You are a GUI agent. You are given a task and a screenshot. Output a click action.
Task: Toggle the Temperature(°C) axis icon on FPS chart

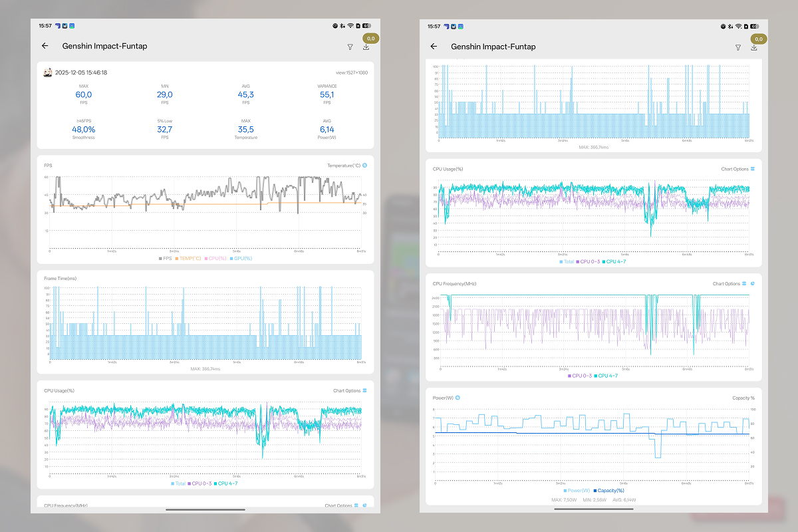click(364, 165)
